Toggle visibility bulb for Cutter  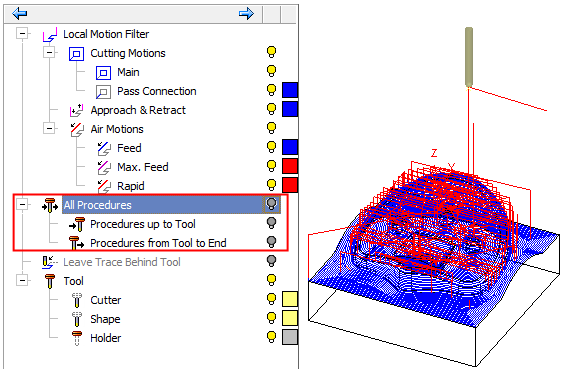click(x=271, y=299)
